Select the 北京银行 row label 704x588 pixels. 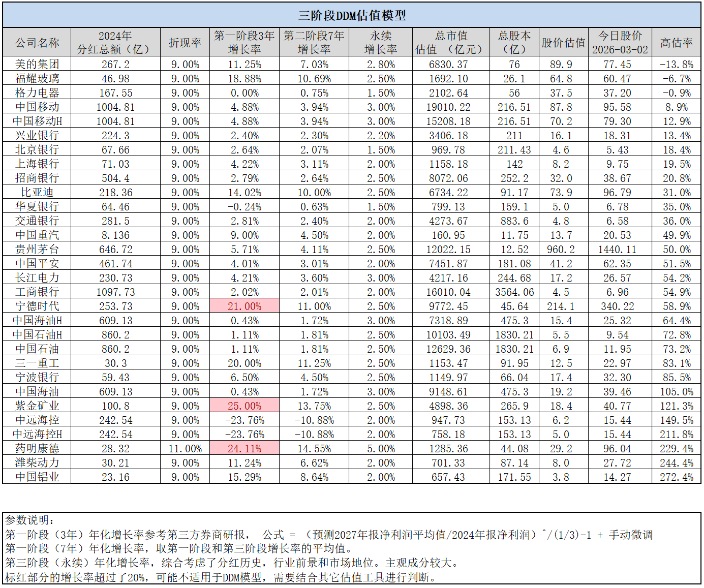point(37,149)
